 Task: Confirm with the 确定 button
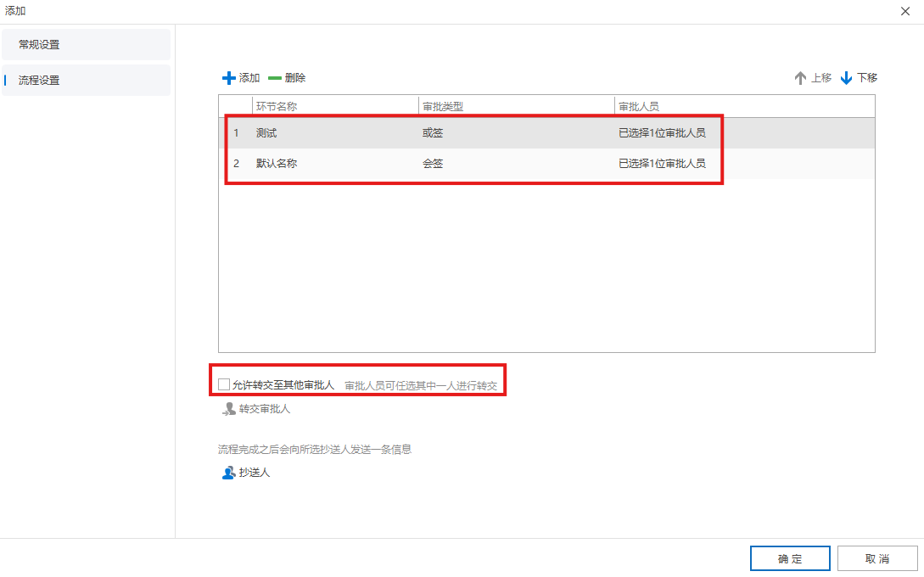click(790, 557)
